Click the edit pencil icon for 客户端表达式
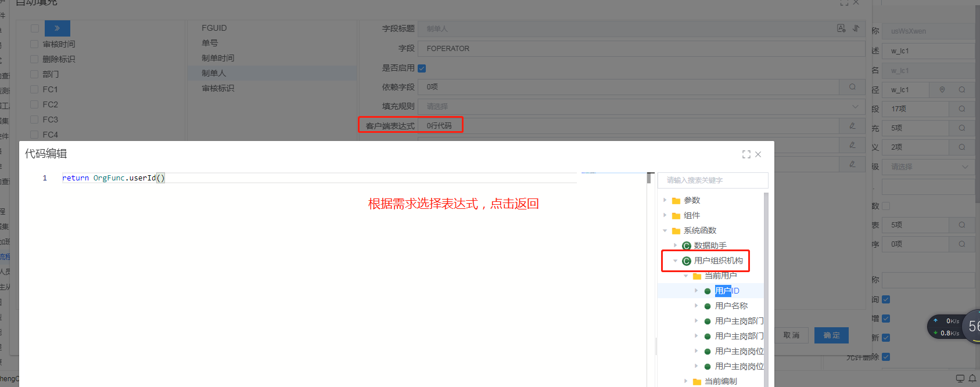980x387 pixels. [852, 126]
